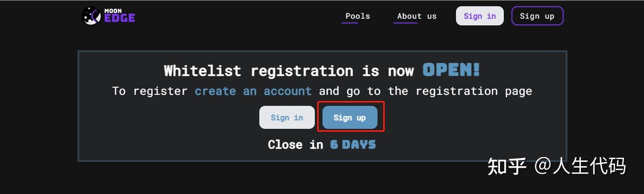Click the purple underline beneath About us
The height and width of the screenshot is (194, 644).
click(x=405, y=23)
